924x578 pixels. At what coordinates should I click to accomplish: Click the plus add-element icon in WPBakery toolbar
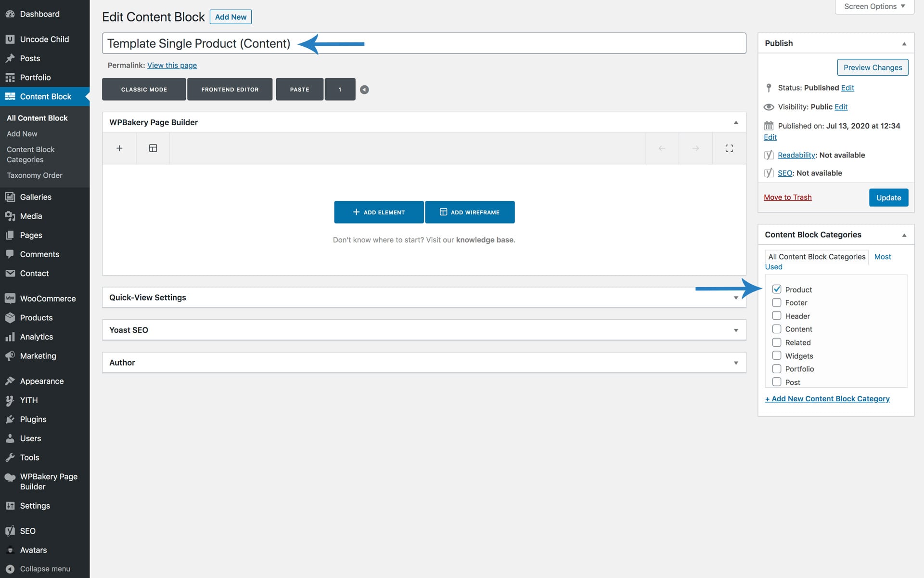point(119,148)
